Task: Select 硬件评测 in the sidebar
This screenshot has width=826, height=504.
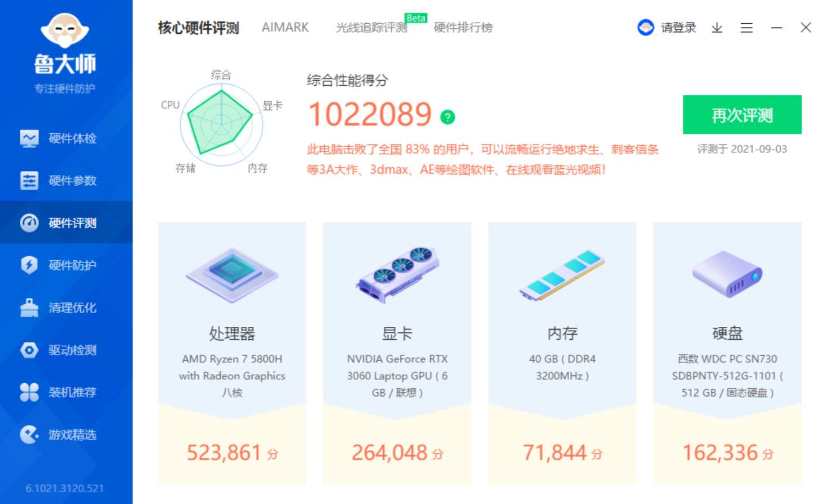Action: point(66,222)
